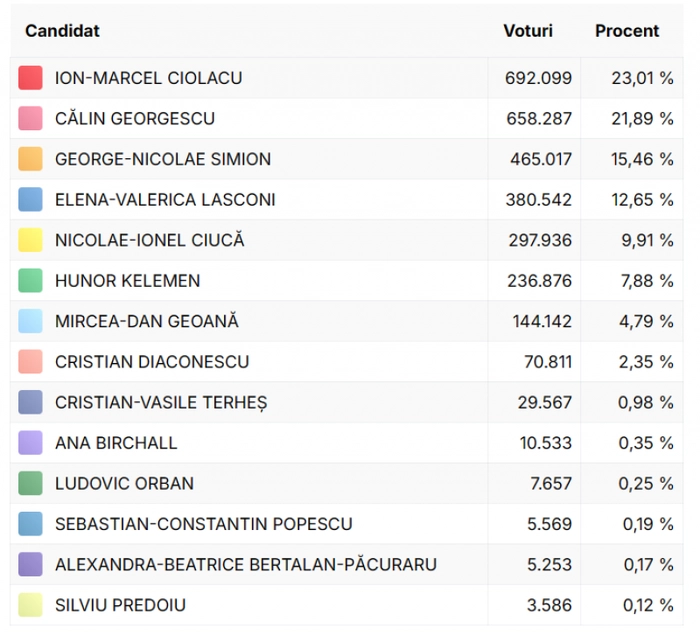Select the salmon swatch beside Cristian Diaconescu
700x642 pixels.
pyautogui.click(x=31, y=362)
